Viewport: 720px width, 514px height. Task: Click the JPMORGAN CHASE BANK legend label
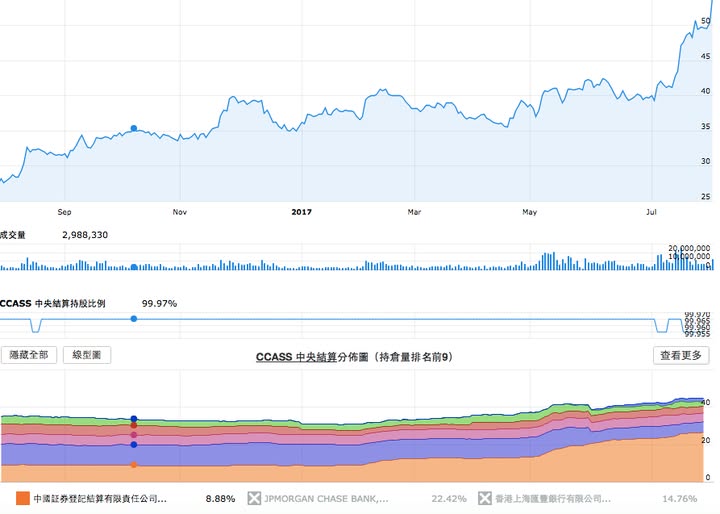(326, 498)
